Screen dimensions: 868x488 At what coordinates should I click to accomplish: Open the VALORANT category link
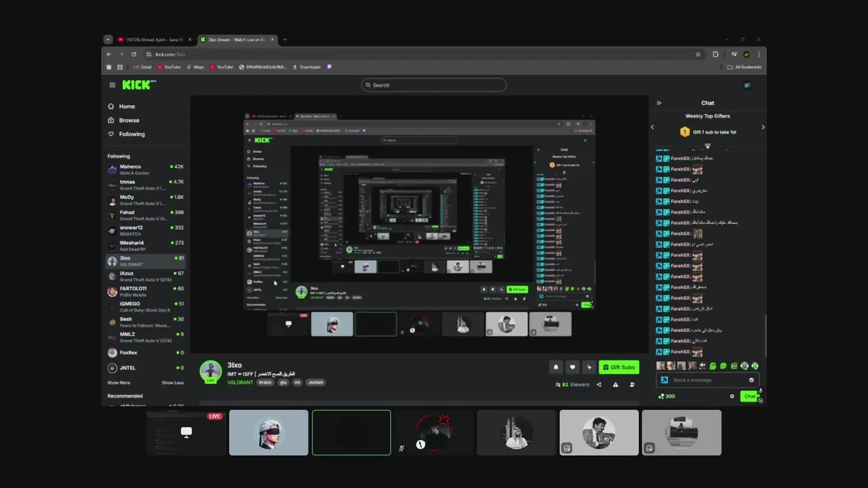(240, 382)
